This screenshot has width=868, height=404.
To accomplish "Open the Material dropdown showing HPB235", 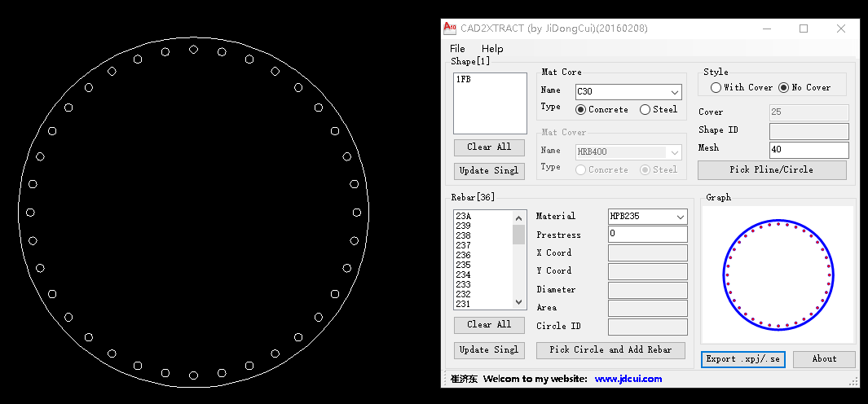I will [x=648, y=217].
